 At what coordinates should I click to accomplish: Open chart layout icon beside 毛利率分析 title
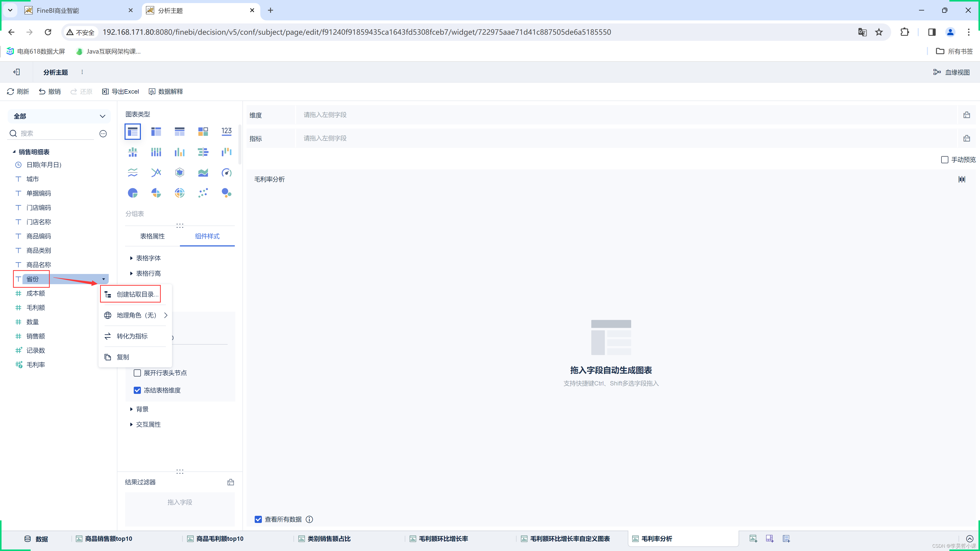tap(962, 179)
